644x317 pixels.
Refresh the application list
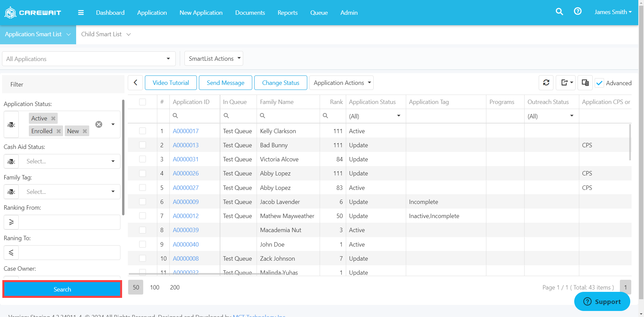546,83
